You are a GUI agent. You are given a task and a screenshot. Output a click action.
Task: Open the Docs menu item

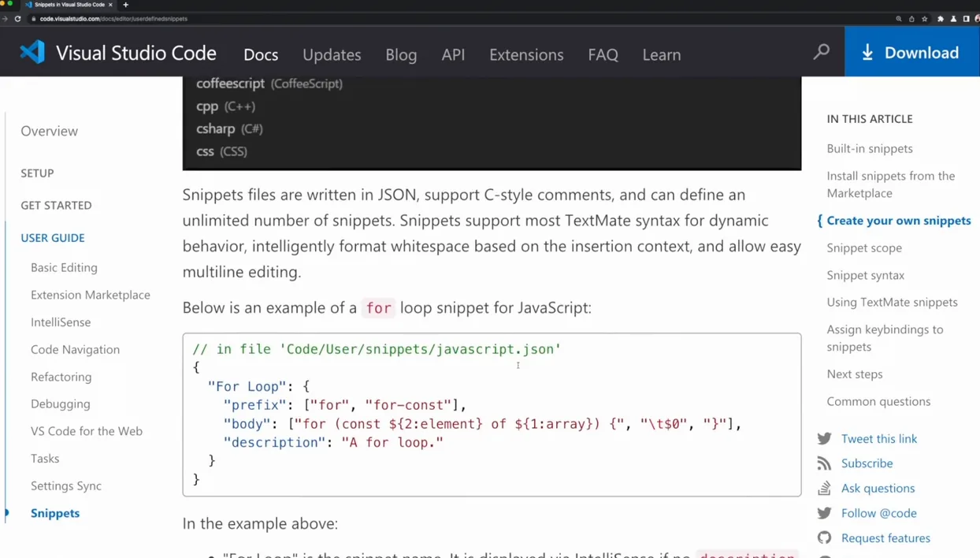point(261,54)
